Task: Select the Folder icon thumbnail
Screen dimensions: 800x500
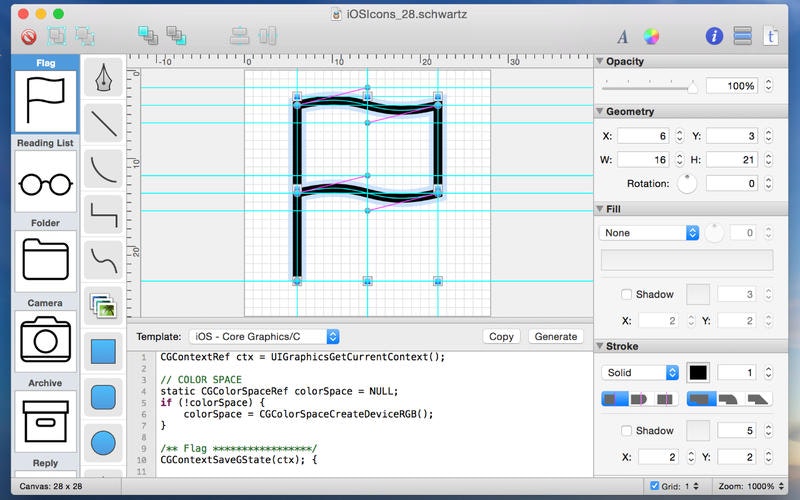Action: (45, 262)
